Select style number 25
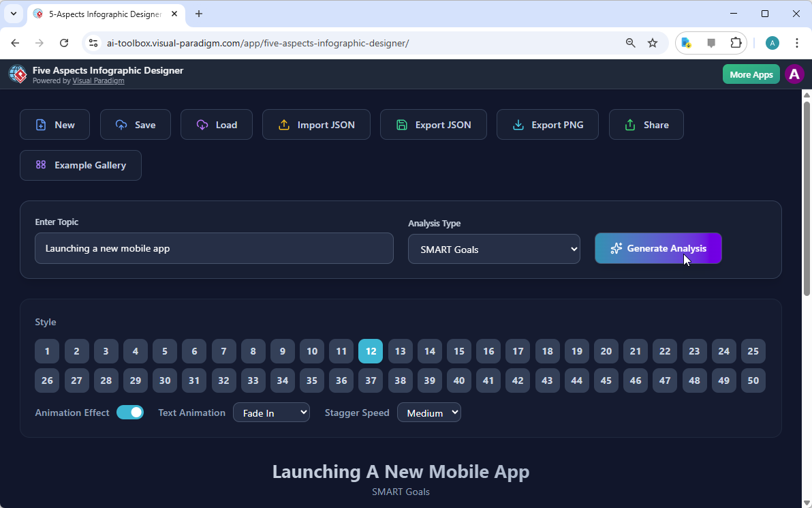Screen dimensions: 812x508 (x=753, y=350)
